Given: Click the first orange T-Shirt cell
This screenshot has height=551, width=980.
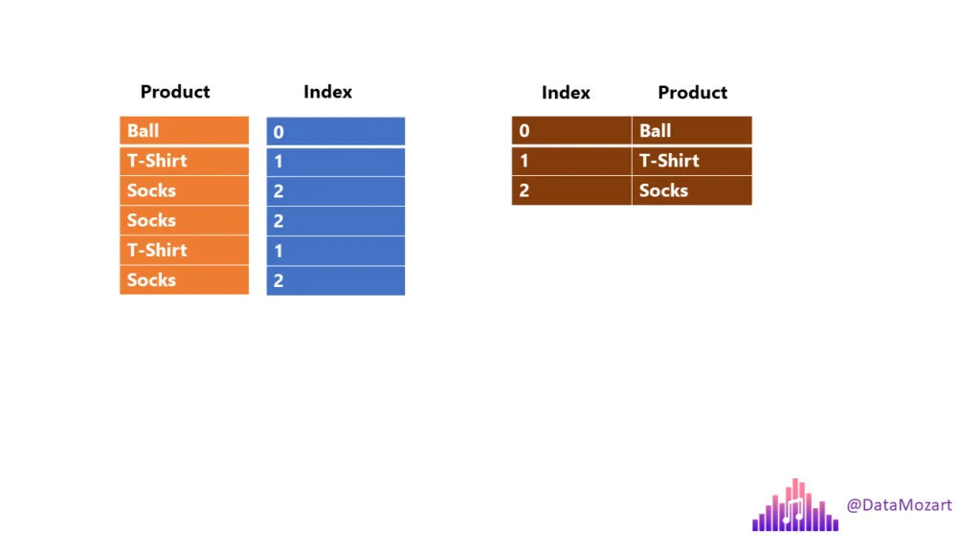Looking at the screenshot, I should 184,161.
